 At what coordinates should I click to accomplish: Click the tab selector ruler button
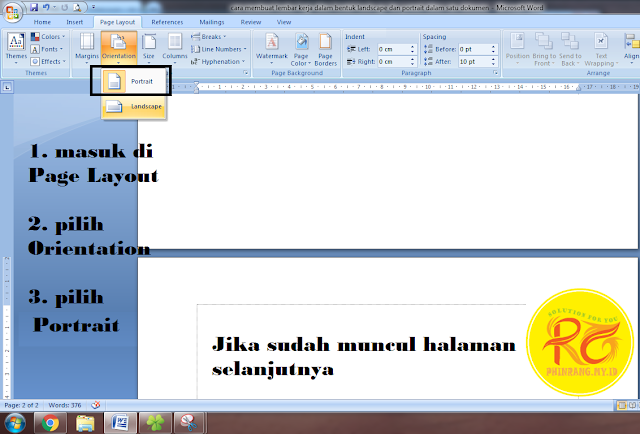(x=7, y=87)
